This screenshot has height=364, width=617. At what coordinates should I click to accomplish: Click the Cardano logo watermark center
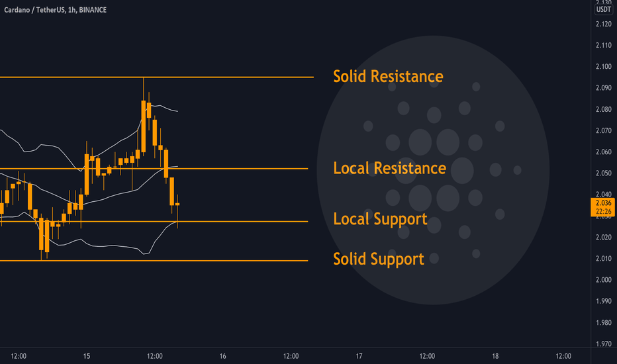click(433, 170)
